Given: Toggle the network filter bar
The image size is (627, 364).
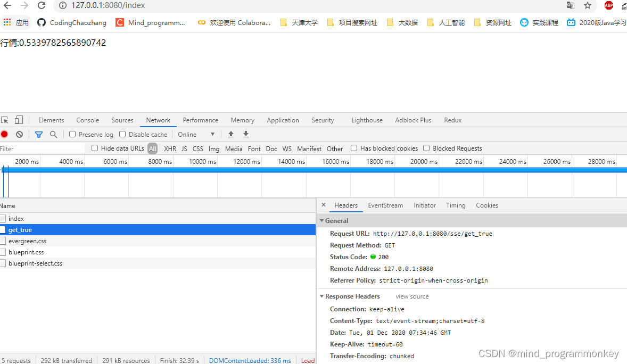Looking at the screenshot, I should click(39, 135).
